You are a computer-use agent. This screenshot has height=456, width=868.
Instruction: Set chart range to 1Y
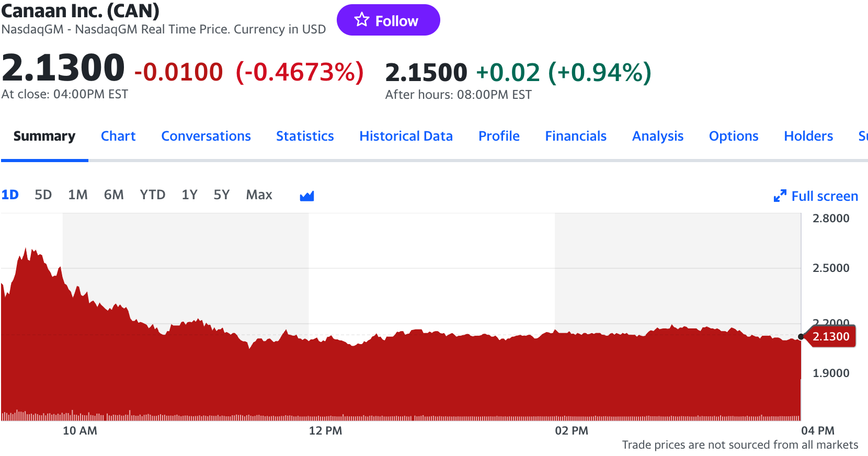[189, 195]
